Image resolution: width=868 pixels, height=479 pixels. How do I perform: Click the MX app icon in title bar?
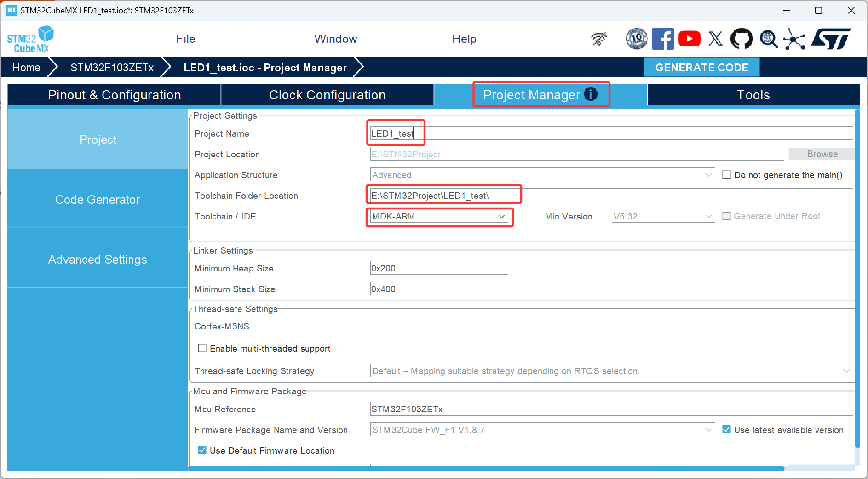[11, 10]
